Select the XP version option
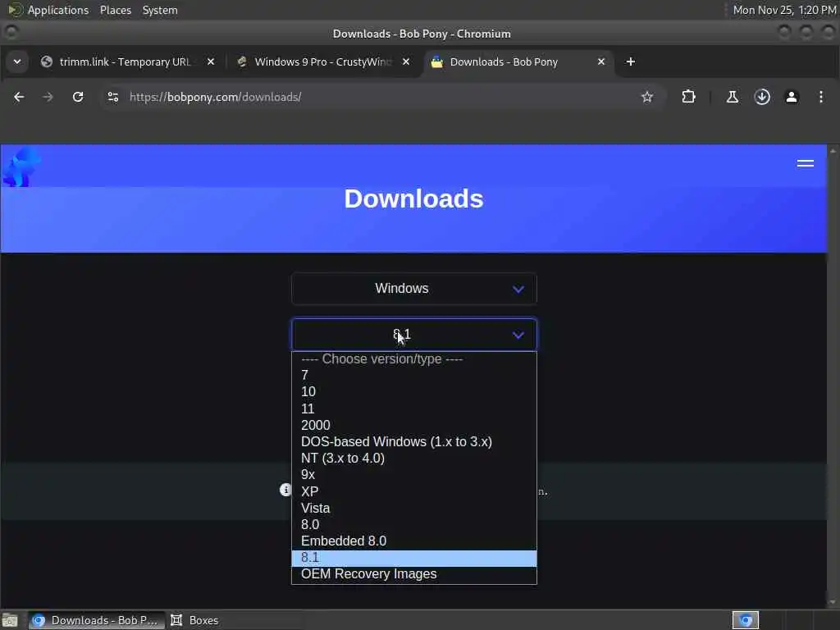Image resolution: width=840 pixels, height=630 pixels. [413, 491]
